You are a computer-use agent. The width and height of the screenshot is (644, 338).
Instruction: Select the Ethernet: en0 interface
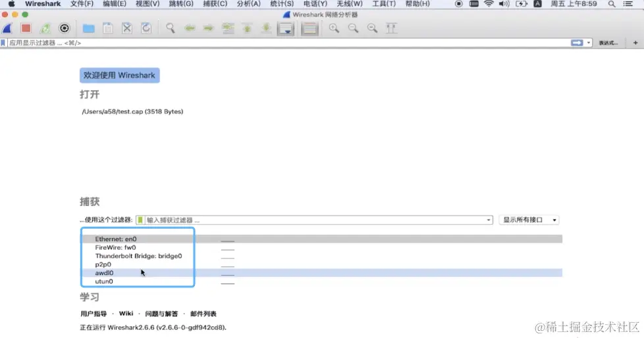321,239
